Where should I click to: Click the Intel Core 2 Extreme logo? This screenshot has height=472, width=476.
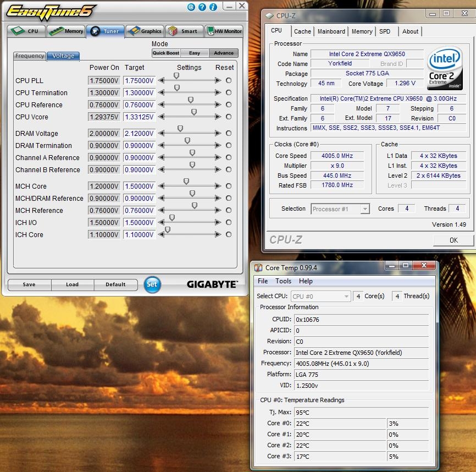[445, 68]
